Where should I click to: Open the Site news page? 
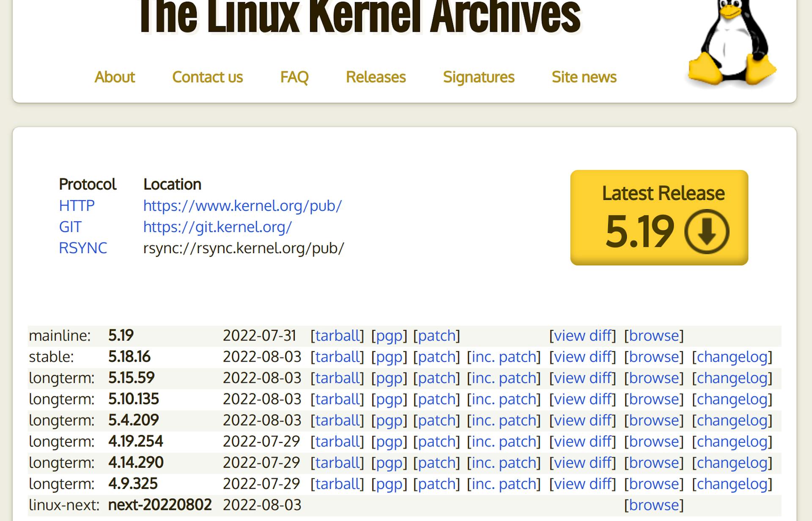pos(584,77)
